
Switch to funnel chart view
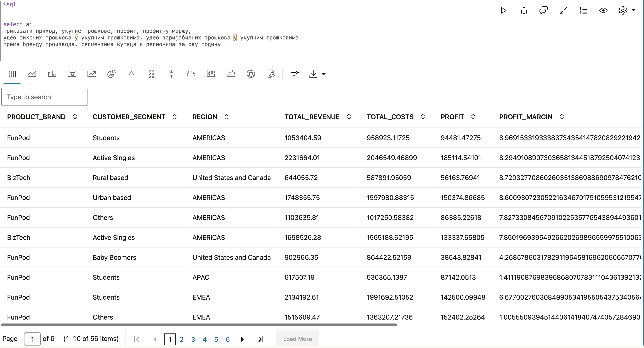(72, 74)
